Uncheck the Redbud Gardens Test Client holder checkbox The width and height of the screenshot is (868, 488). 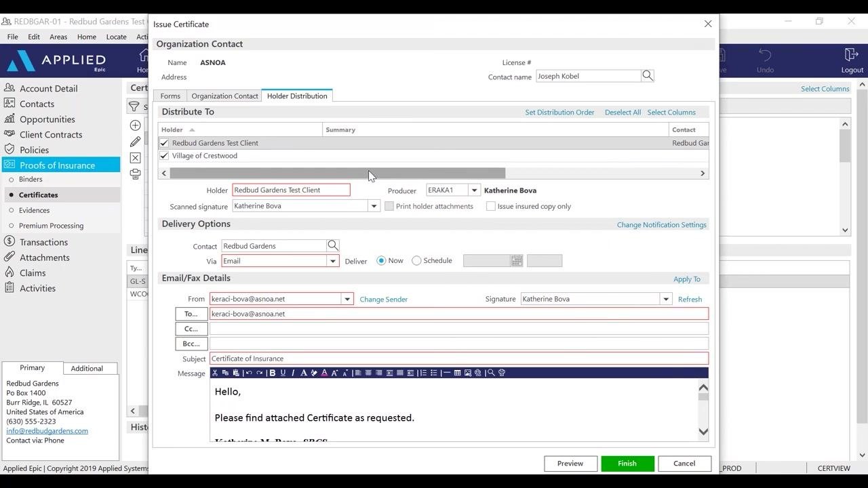pyautogui.click(x=164, y=143)
